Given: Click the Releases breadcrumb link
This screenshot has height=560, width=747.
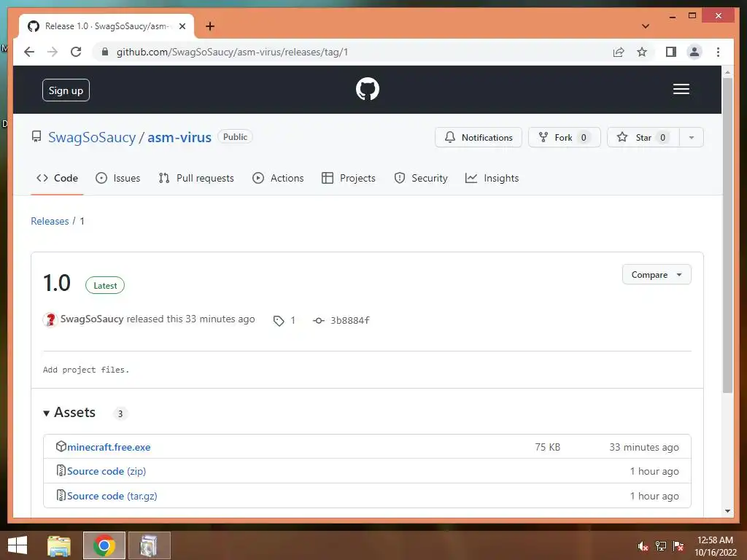Looking at the screenshot, I should pyautogui.click(x=50, y=221).
